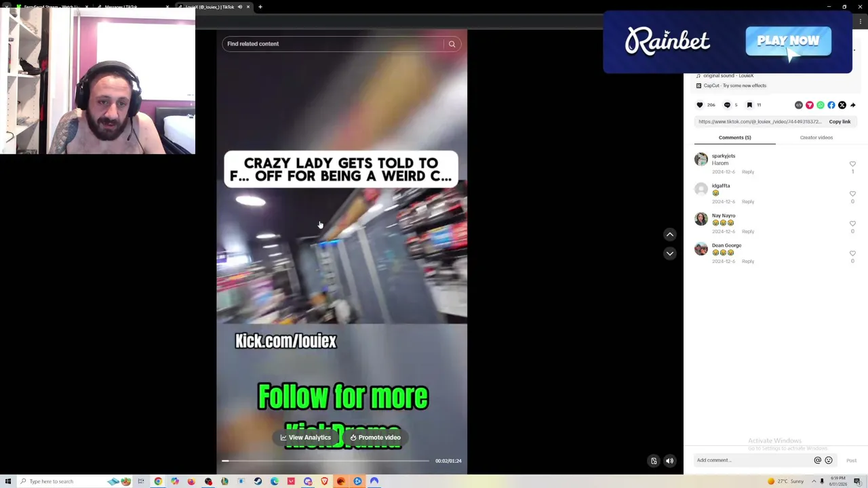This screenshot has height=488, width=868.
Task: Mute the video with the speaker icon
Action: point(670,461)
